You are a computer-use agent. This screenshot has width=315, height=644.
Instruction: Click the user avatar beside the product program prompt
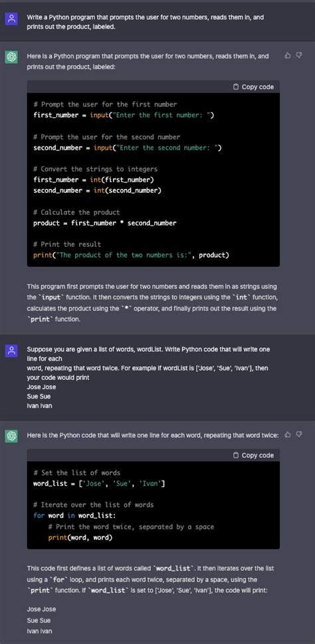11,19
